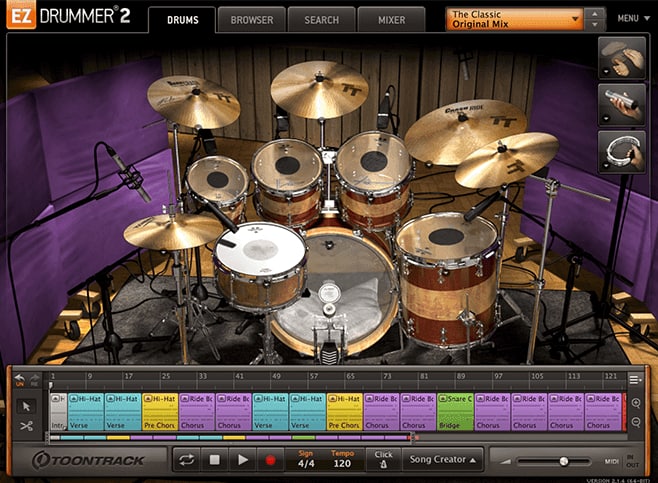The height and width of the screenshot is (483, 658).
Task: Click the MIDI IN indicator
Action: [x=630, y=457]
